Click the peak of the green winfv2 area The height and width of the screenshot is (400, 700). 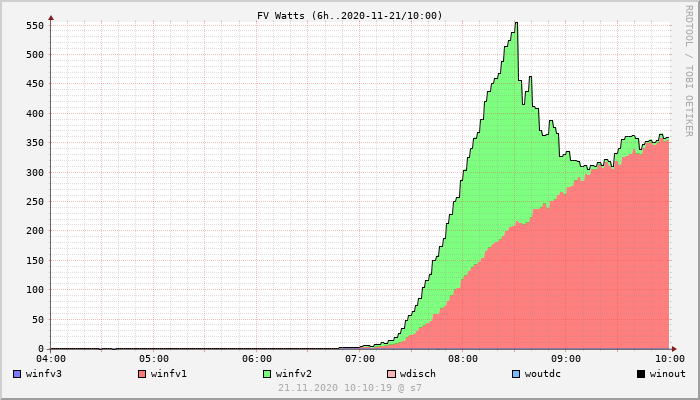(x=516, y=23)
